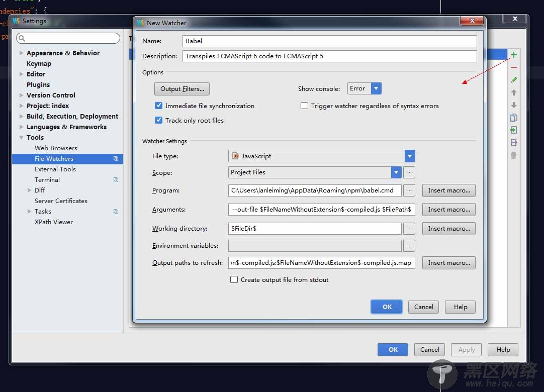Expand the Tasks node under Tools
Viewport: 544px width, 392px height.
(30, 211)
